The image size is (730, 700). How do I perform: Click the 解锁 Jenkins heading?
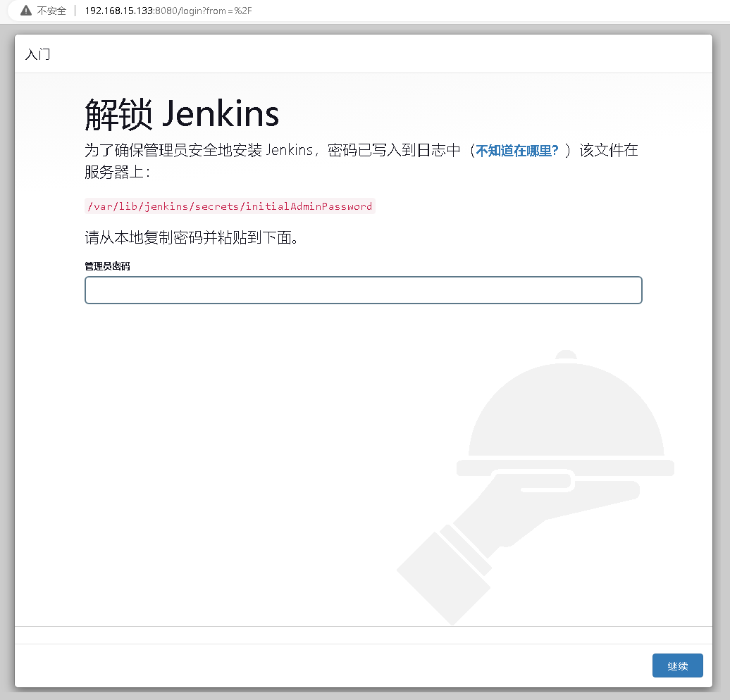(182, 114)
